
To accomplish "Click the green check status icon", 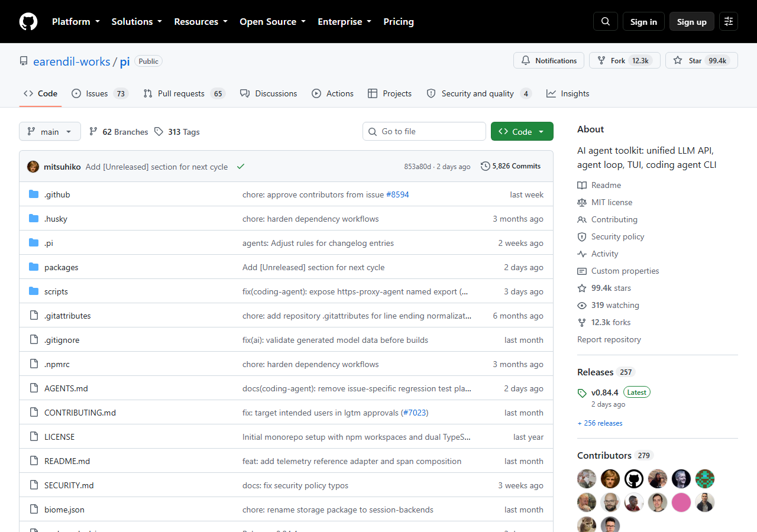I will (241, 167).
